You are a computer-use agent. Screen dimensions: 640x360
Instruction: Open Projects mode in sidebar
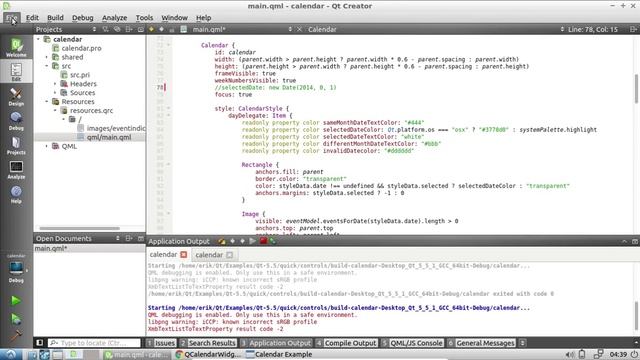point(16,145)
